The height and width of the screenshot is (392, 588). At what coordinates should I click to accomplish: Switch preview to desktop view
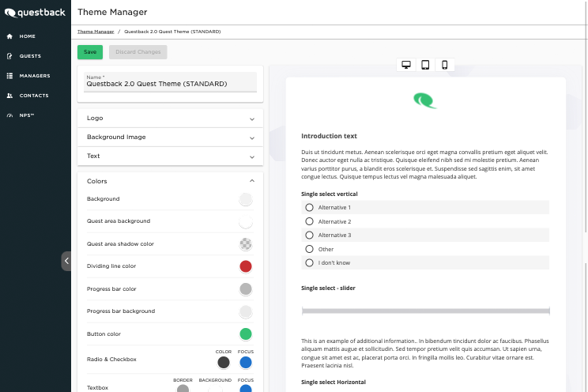point(406,65)
